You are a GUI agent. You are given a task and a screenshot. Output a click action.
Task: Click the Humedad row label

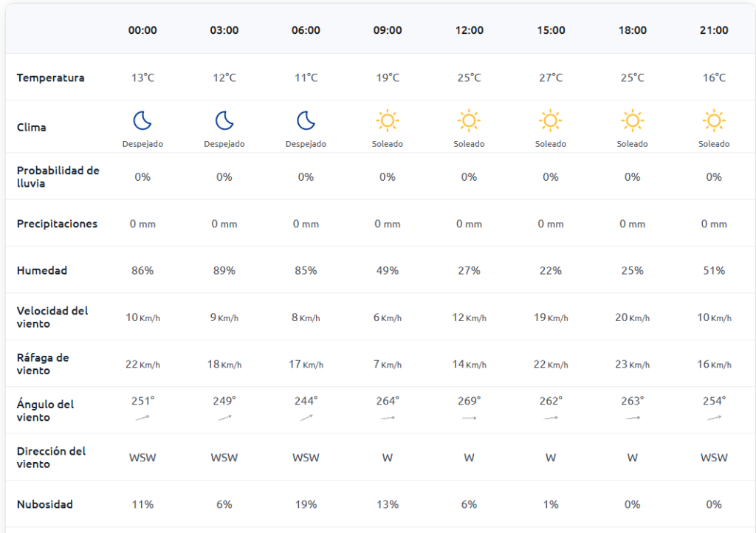42,271
